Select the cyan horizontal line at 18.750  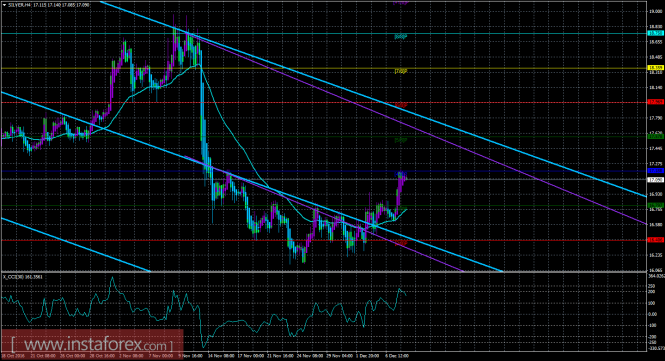[322, 33]
